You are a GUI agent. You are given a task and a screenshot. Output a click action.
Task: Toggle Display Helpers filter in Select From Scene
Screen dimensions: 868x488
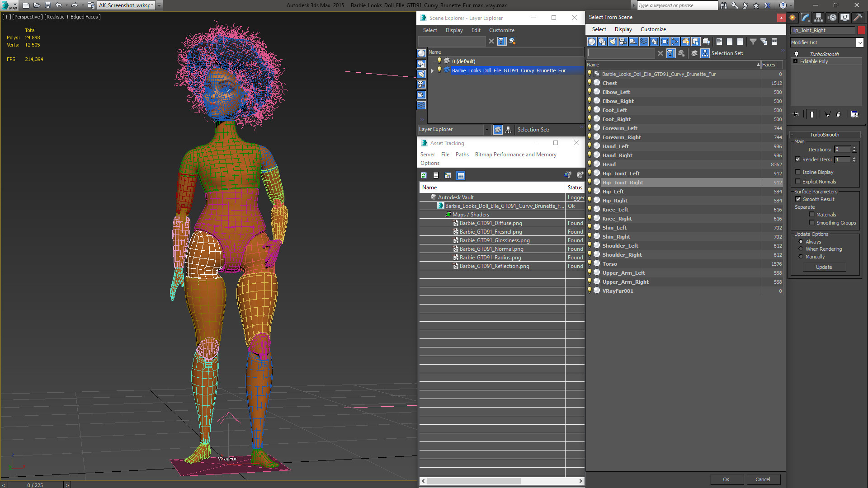click(633, 42)
